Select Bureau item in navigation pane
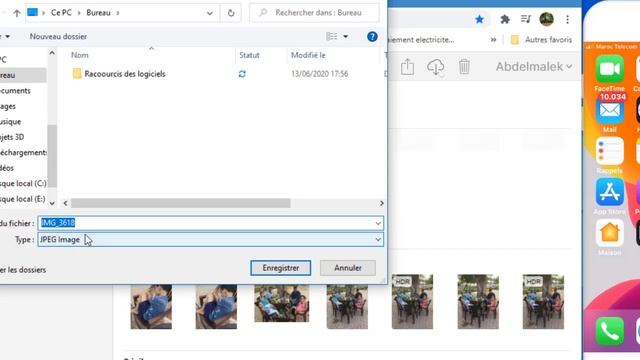 coord(22,75)
